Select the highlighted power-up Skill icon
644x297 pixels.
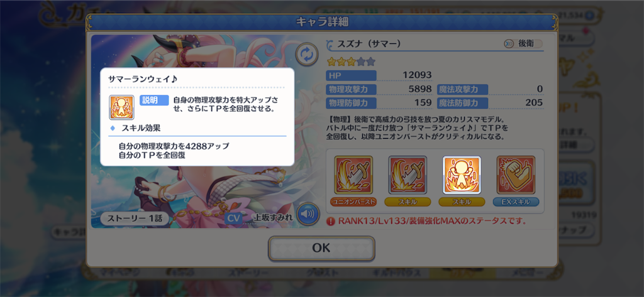(462, 175)
